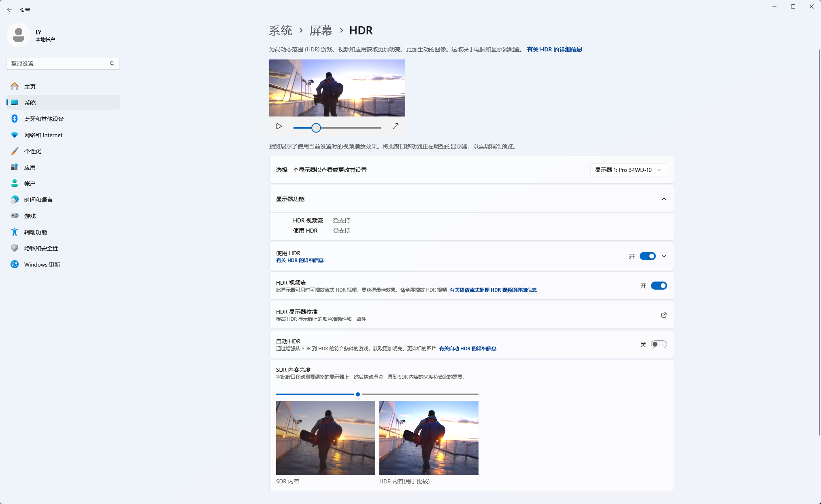Click the SDR content brightness (SDR 内容亮度) slider handle
The height and width of the screenshot is (504, 821).
[x=358, y=394]
